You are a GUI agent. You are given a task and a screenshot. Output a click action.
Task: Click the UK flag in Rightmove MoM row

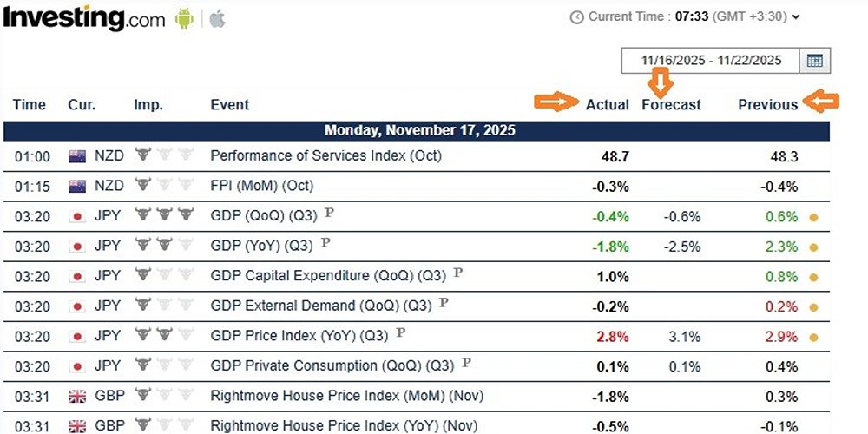(x=76, y=396)
